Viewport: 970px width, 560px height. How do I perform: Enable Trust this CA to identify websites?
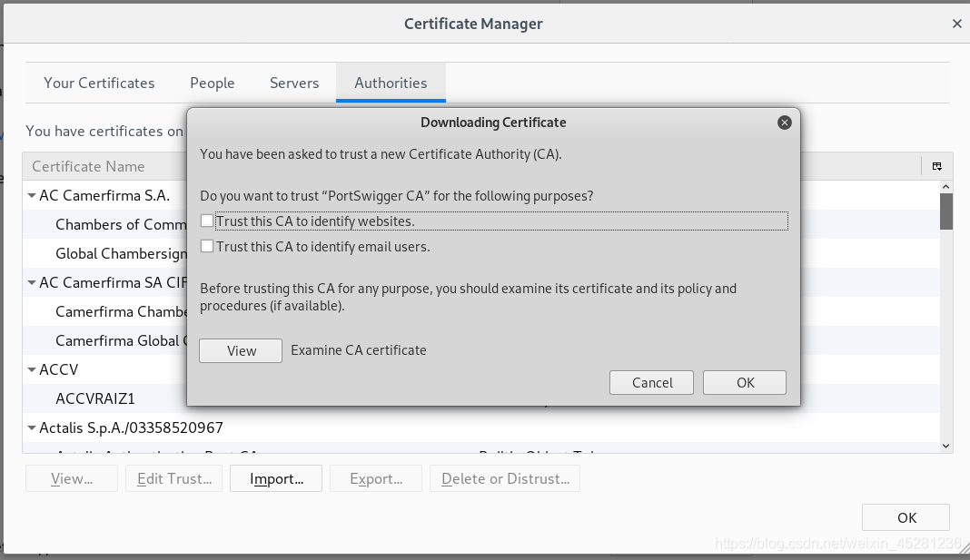coord(207,221)
